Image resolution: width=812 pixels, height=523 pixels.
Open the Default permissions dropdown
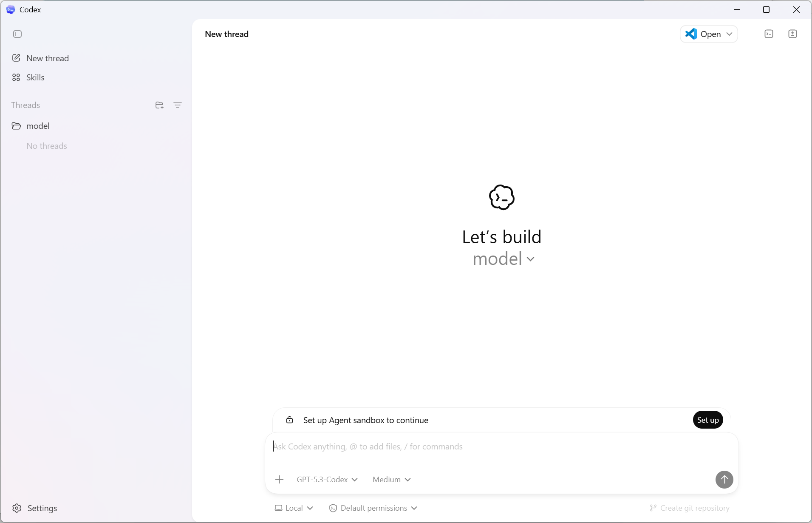click(x=373, y=508)
